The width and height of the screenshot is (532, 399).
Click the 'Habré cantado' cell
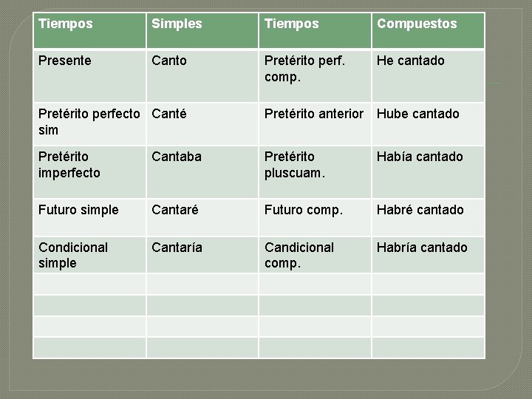pyautogui.click(x=428, y=217)
